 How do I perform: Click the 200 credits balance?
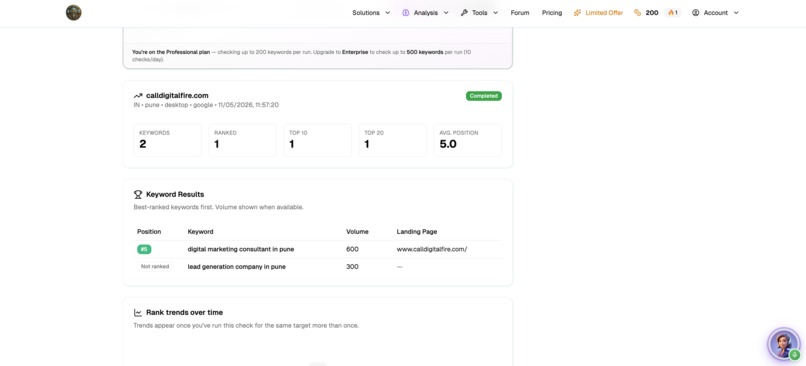tap(652, 13)
